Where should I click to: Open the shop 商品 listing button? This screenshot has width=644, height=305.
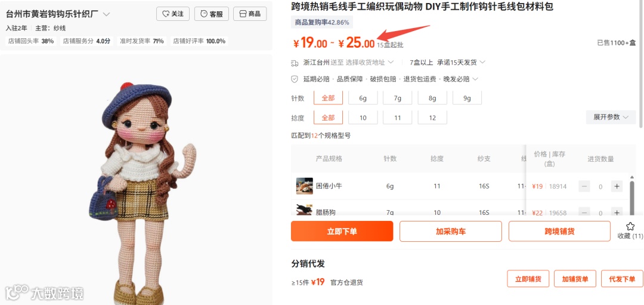250,14
